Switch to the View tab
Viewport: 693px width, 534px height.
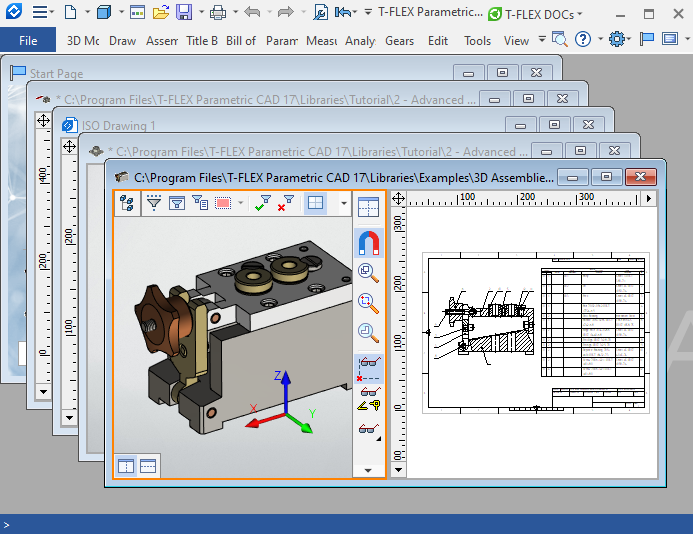pyautogui.click(x=516, y=41)
